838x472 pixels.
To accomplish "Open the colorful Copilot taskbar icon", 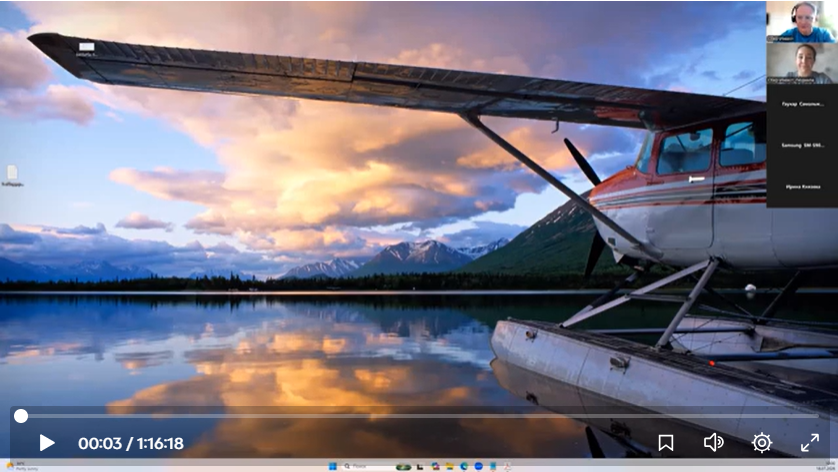I will point(435,467).
